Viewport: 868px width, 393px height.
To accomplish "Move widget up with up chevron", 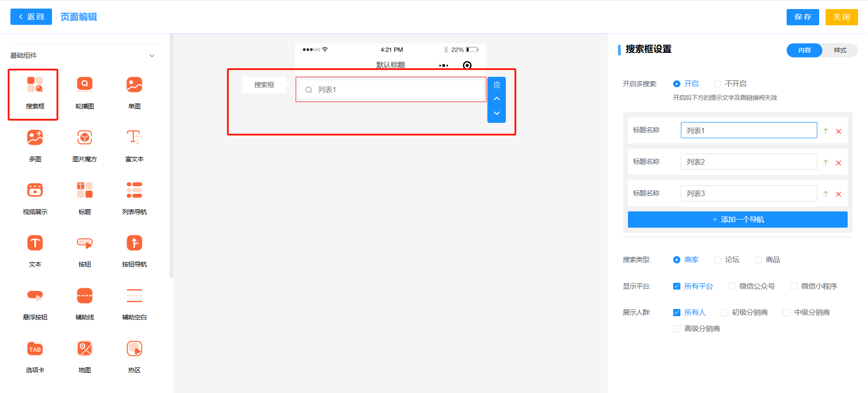I will click(x=496, y=99).
